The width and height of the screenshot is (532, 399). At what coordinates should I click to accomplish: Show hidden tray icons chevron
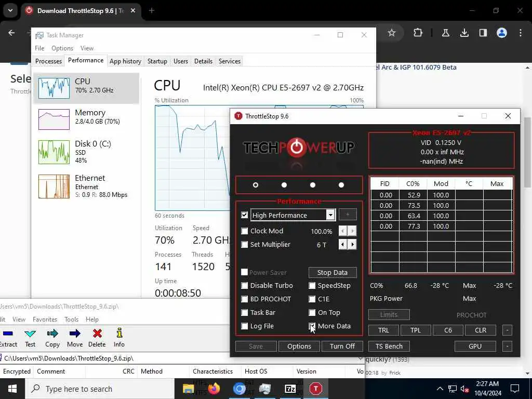click(440, 389)
